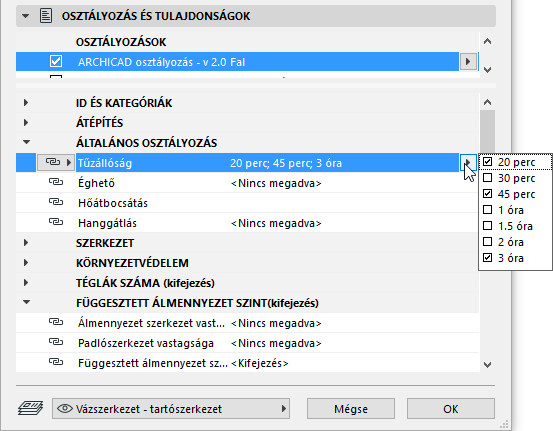Click the OSZTÁLYOZÁSOK heading
The image size is (553, 431).
click(121, 42)
